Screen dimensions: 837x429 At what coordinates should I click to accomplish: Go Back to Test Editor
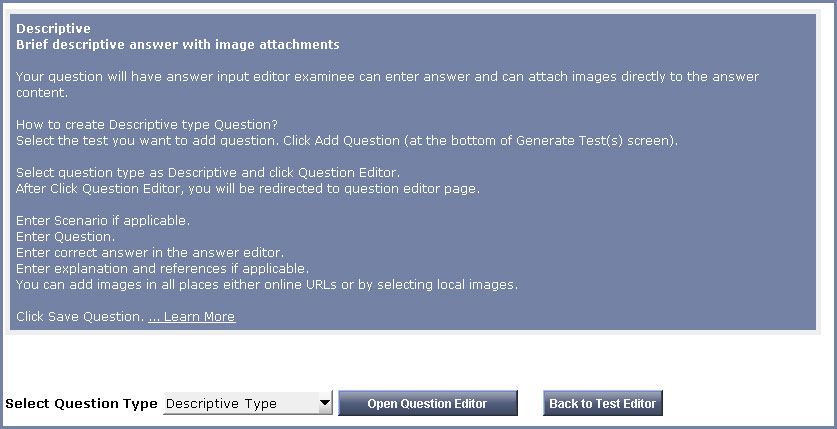603,403
